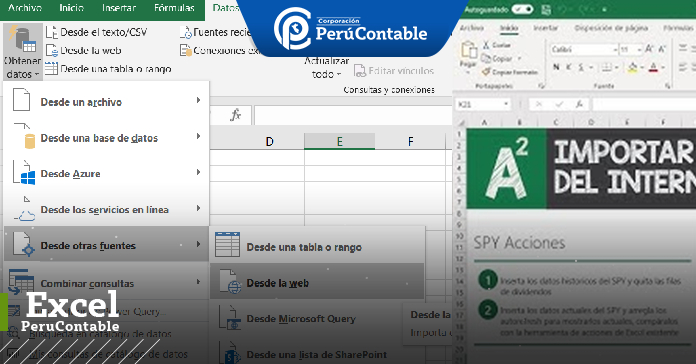Image resolution: width=696 pixels, height=364 pixels.
Task: Click the fx insert function icon, left window
Action: coord(235,115)
